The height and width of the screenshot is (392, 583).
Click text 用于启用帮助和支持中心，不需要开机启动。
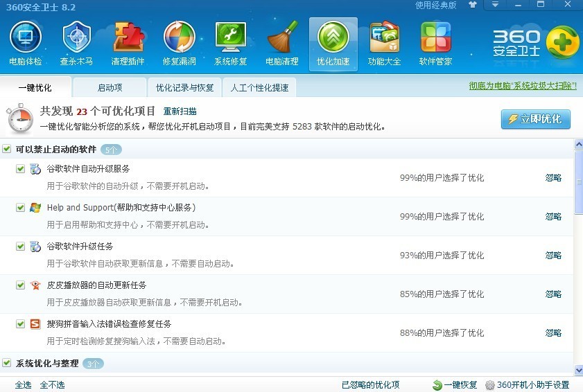[x=128, y=225]
